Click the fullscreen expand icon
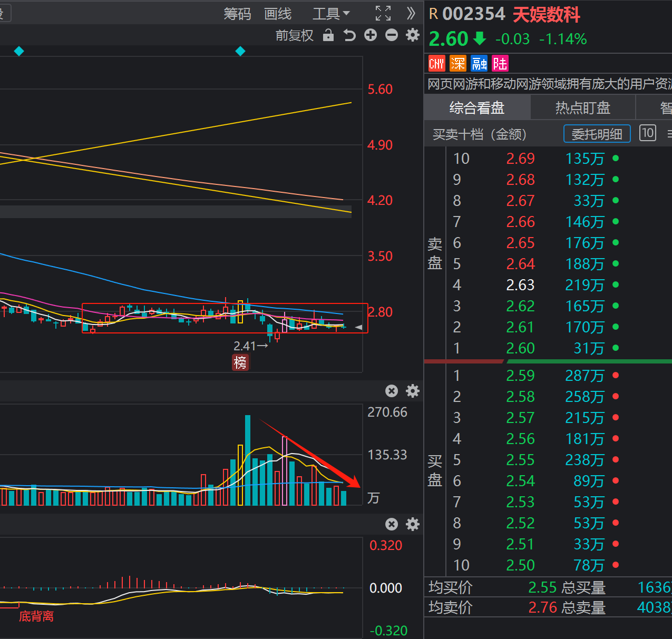 383,13
